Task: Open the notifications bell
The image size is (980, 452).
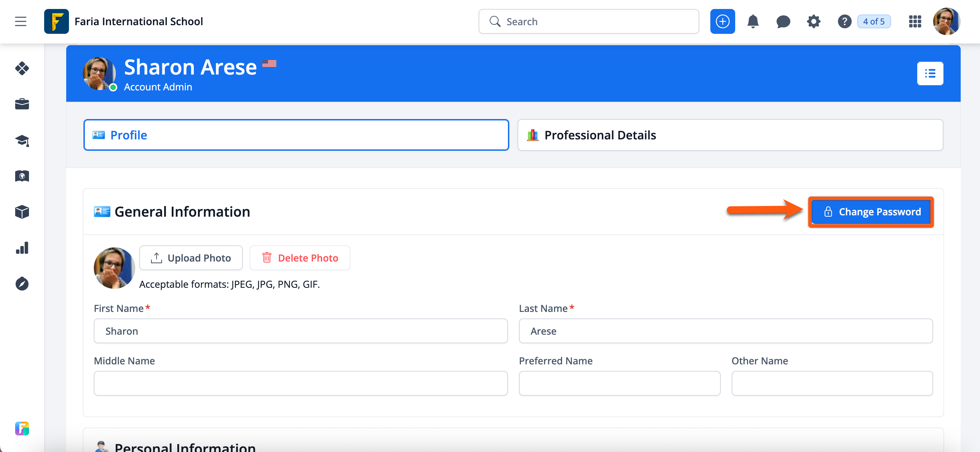Action: tap(752, 21)
